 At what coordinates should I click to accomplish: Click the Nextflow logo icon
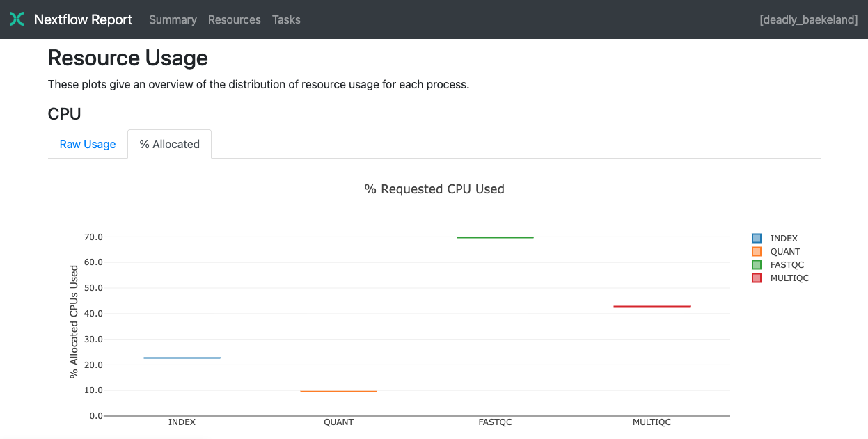[17, 19]
